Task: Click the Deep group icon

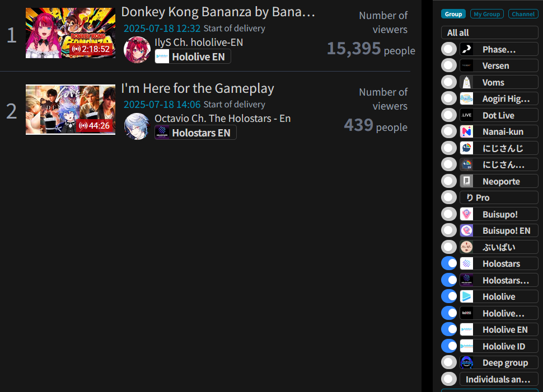Action: tap(466, 362)
